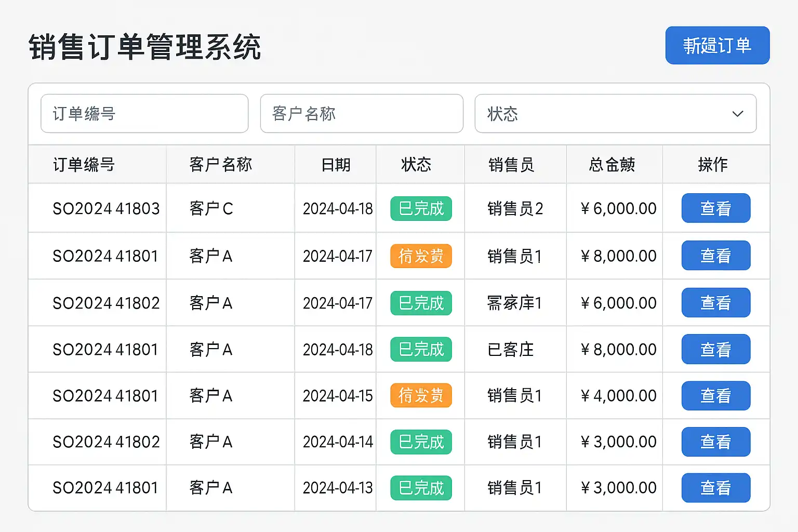798x532 pixels.
Task: Click the 销售员2 cell in the first row
Action: pos(515,208)
